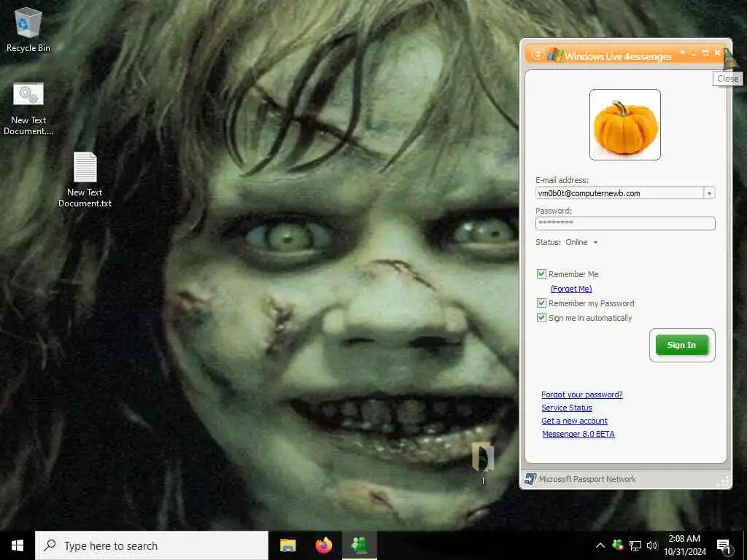The width and height of the screenshot is (747, 560).
Task: Open the Windows Start menu
Action: pos(18,545)
